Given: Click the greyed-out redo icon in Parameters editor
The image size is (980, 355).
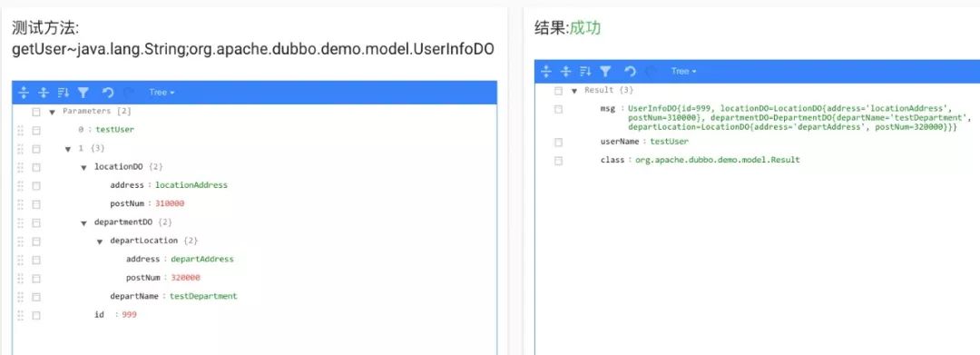Looking at the screenshot, I should (128, 93).
